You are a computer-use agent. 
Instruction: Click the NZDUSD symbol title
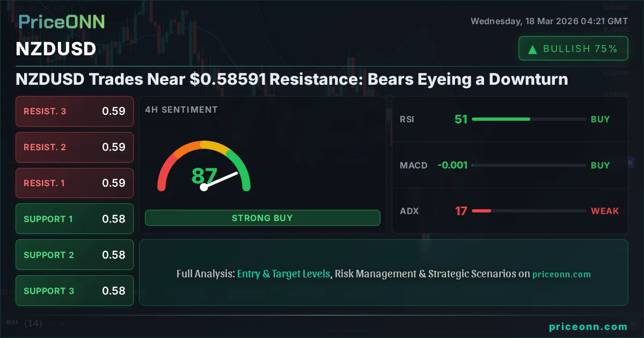click(56, 49)
